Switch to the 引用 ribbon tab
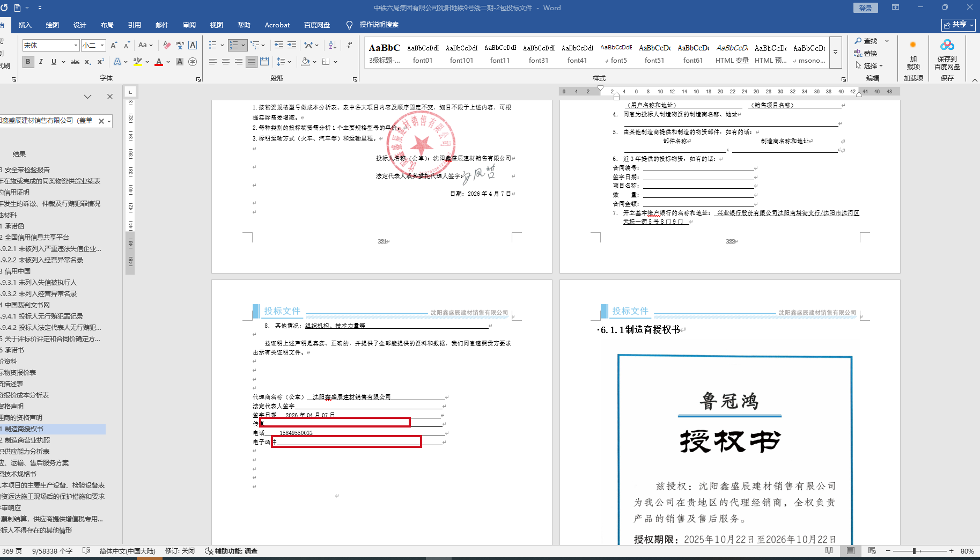980x560 pixels. [x=135, y=25]
